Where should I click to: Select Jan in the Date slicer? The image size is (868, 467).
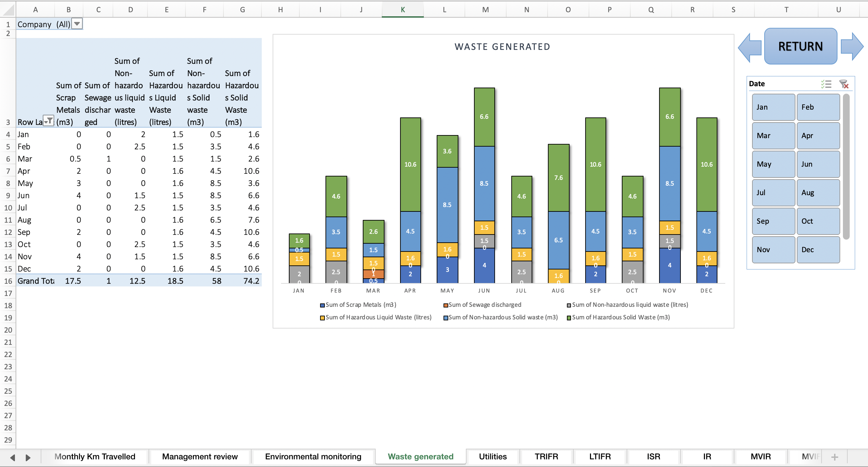(x=773, y=107)
